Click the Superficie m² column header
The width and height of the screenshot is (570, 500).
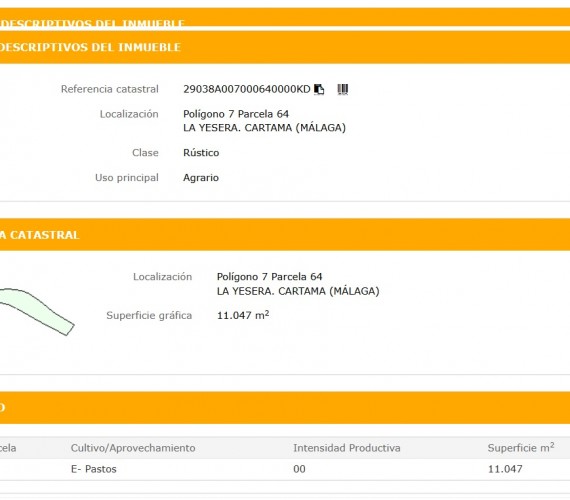[x=521, y=447]
